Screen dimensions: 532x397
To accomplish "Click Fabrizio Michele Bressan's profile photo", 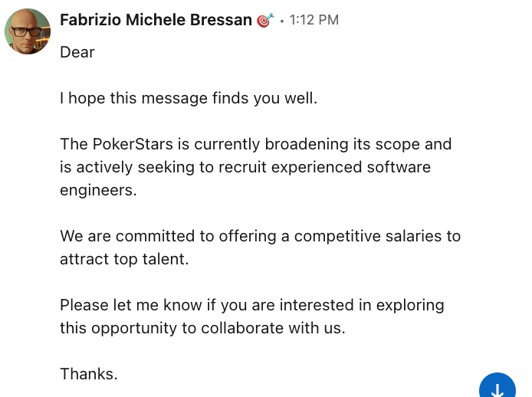I will (28, 31).
